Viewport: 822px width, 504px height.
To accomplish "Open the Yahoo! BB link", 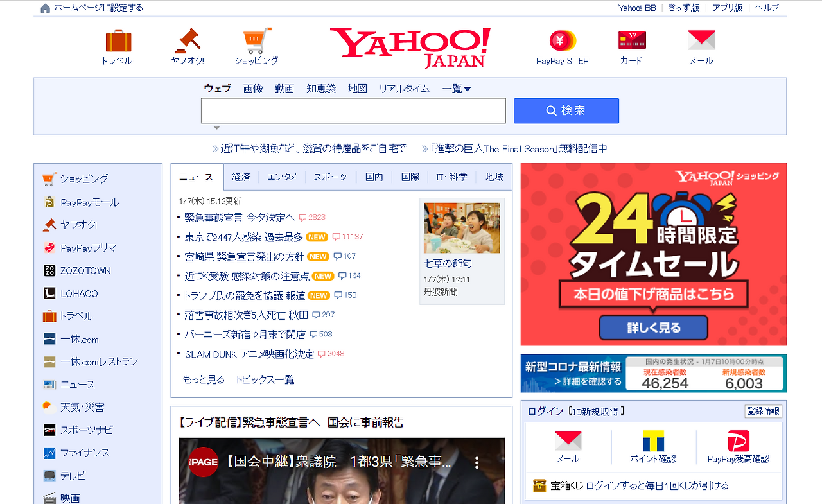I will 637,8.
